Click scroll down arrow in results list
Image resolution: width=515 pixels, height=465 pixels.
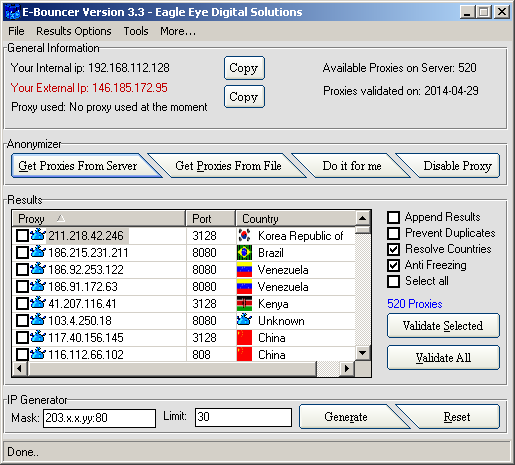[363, 353]
